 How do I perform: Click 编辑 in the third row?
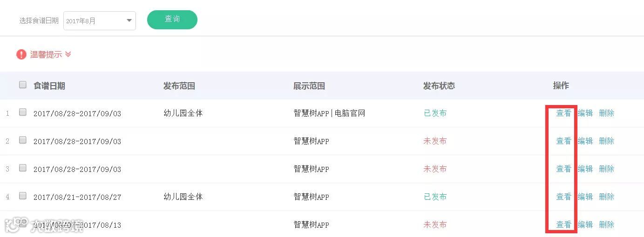click(x=585, y=169)
